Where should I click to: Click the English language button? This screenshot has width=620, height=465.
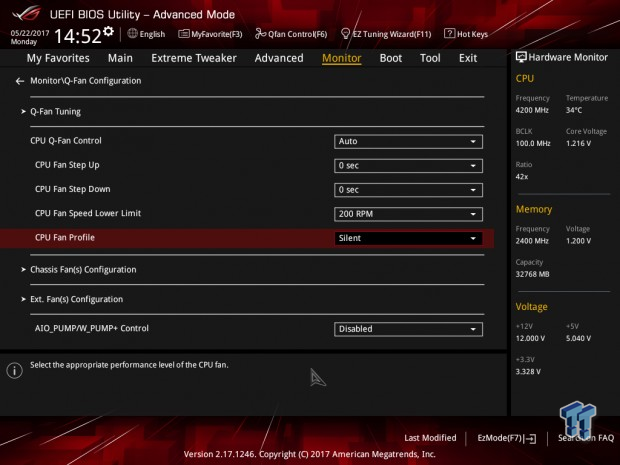click(152, 34)
